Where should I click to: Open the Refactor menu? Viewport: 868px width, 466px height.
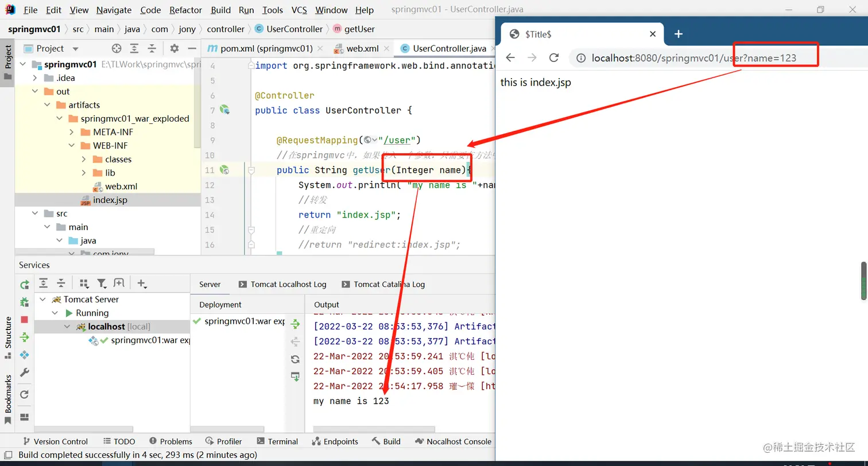[x=186, y=10]
